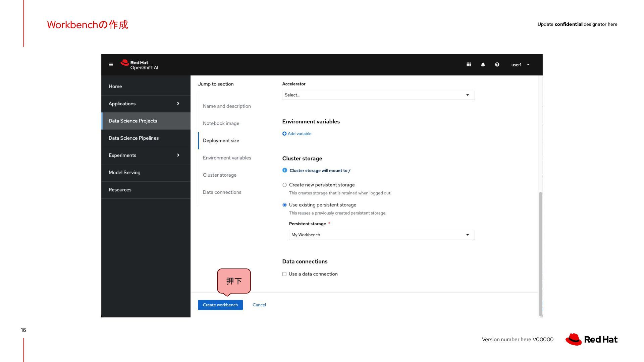Viewport: 644px width, 362px height.
Task: Jump to Name and description section
Action: pos(227,106)
